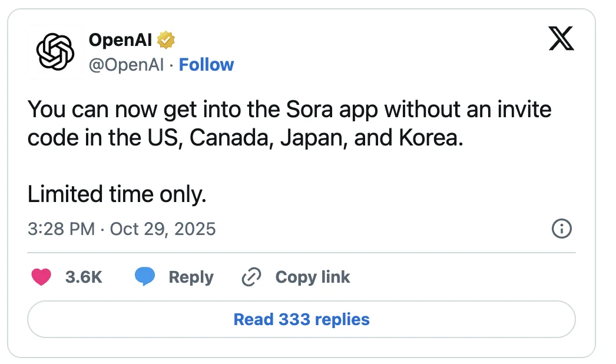Click the 3.6K likes count
The image size is (616, 364).
click(x=84, y=277)
